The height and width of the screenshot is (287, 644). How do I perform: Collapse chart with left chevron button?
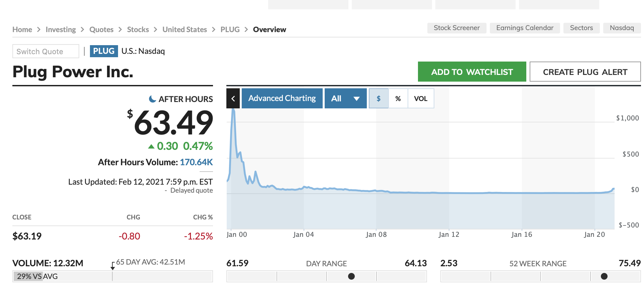coord(233,98)
